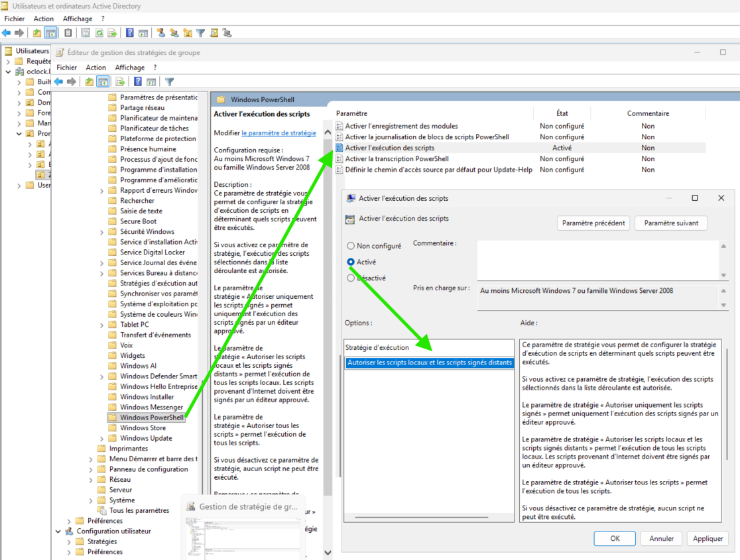This screenshot has width=740, height=560.
Task: Select the 'Non configuré' radio button
Action: coord(351,246)
